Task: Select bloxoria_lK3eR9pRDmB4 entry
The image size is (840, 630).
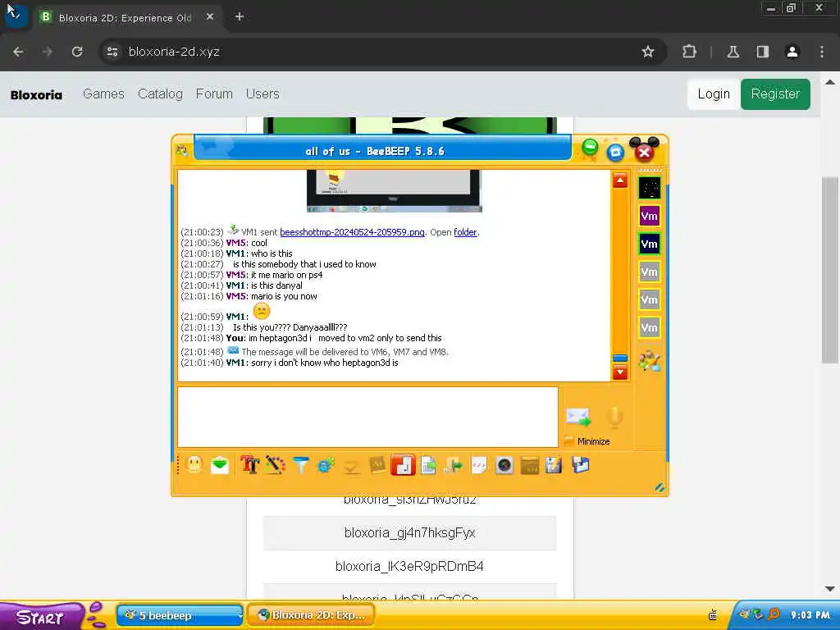Action: coord(410,566)
